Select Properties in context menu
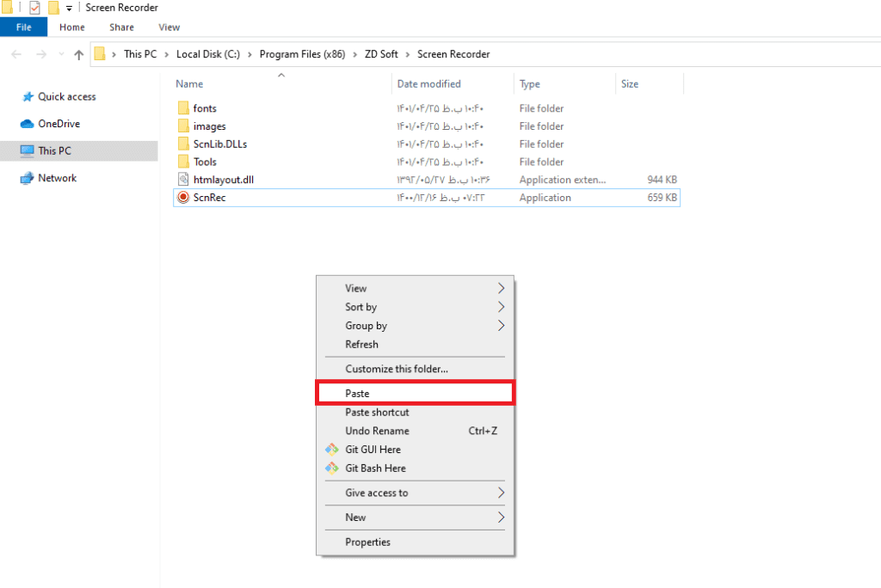The width and height of the screenshot is (881, 588). click(x=367, y=542)
